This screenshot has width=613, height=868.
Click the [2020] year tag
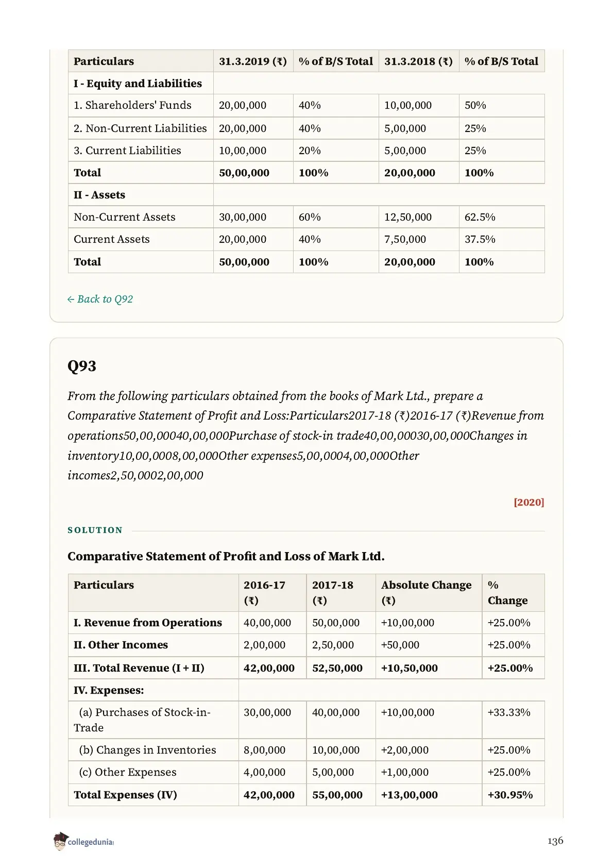[529, 502]
